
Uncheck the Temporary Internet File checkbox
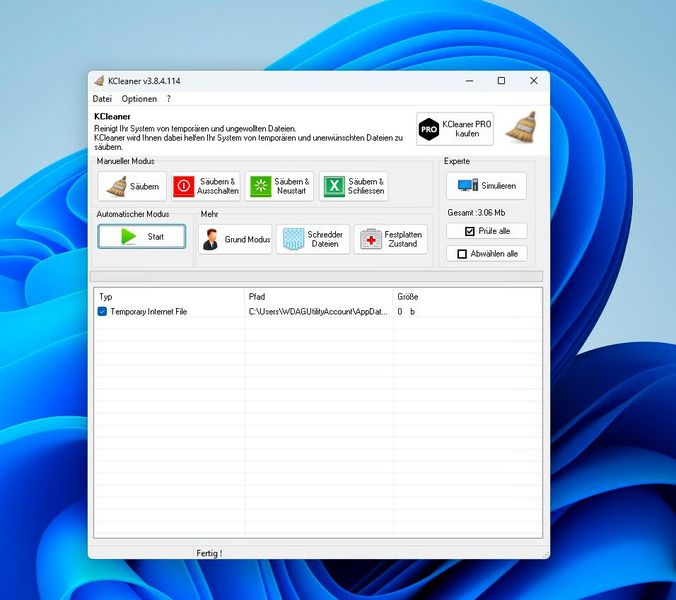tap(102, 311)
